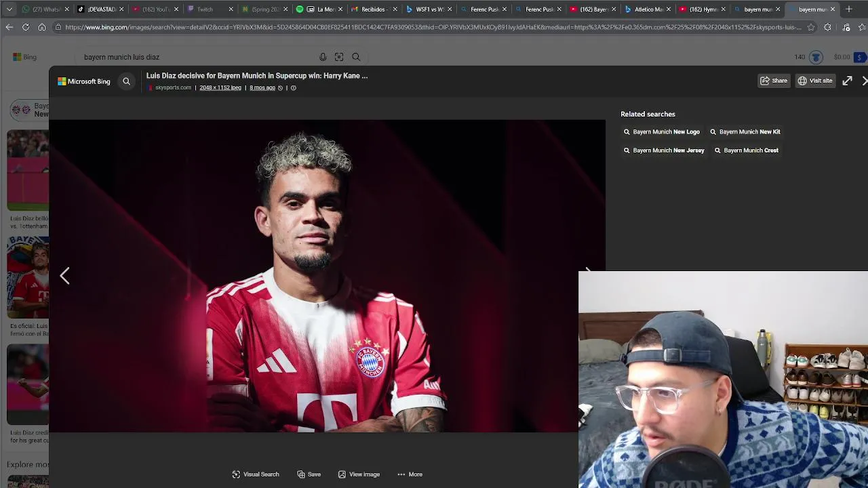Open the Luis Diaz brilló thumbnail in sidebar
Image resolution: width=868 pixels, height=488 pixels.
28,171
